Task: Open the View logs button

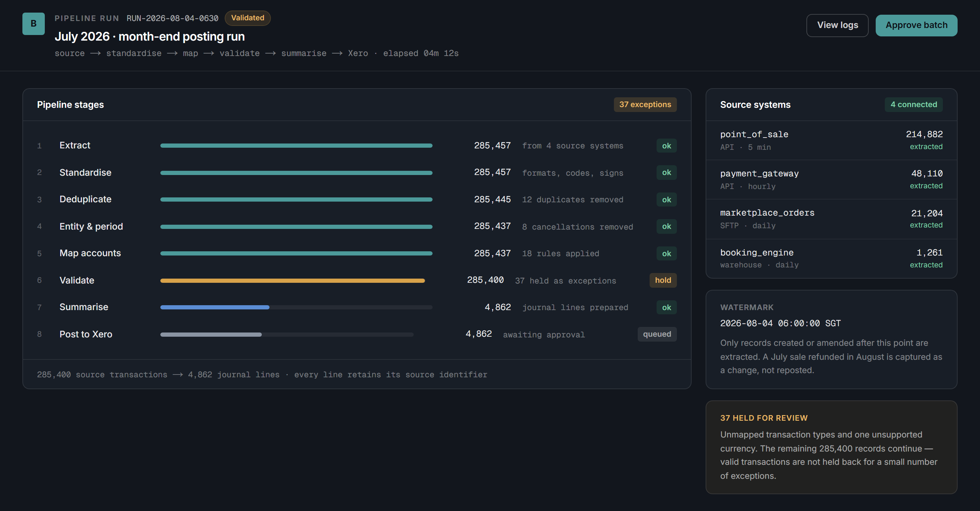Action: point(837,25)
